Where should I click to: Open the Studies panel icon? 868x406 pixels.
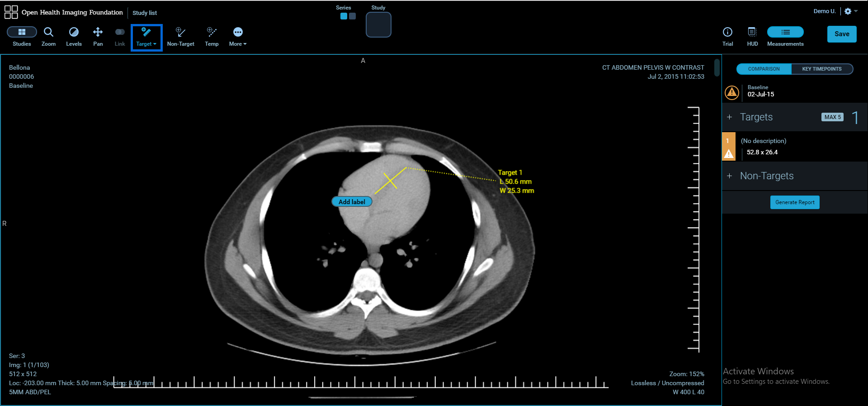tap(22, 33)
